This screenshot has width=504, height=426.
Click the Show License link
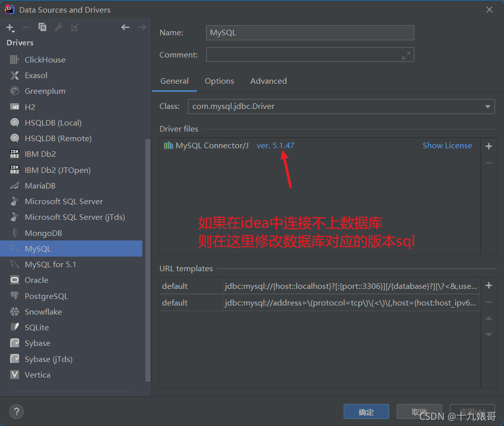(447, 146)
